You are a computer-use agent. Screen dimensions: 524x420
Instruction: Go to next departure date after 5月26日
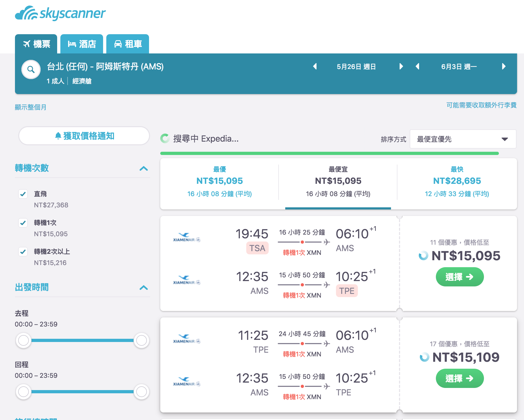(x=401, y=67)
